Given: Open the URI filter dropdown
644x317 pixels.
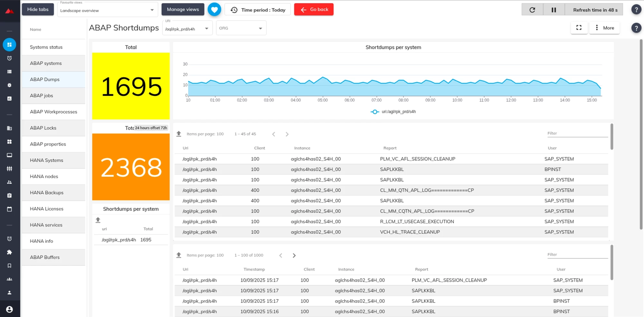Looking at the screenshot, I should click(187, 29).
